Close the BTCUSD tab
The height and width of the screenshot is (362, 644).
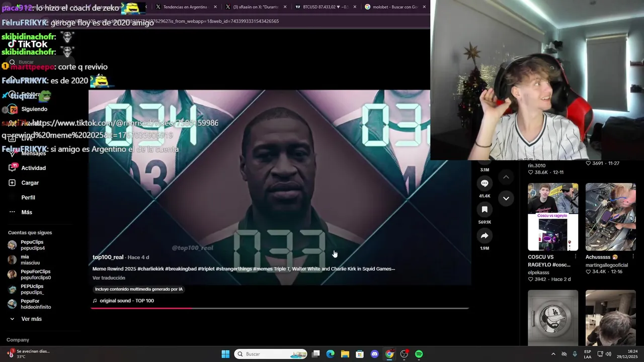[355, 7]
